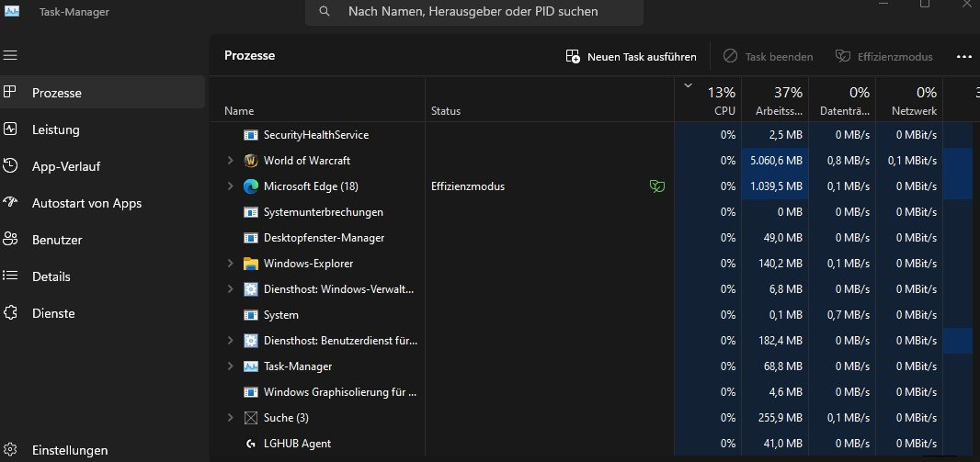Select the Systemunterbrechungen row name
The image size is (980, 462).
coord(323,212)
